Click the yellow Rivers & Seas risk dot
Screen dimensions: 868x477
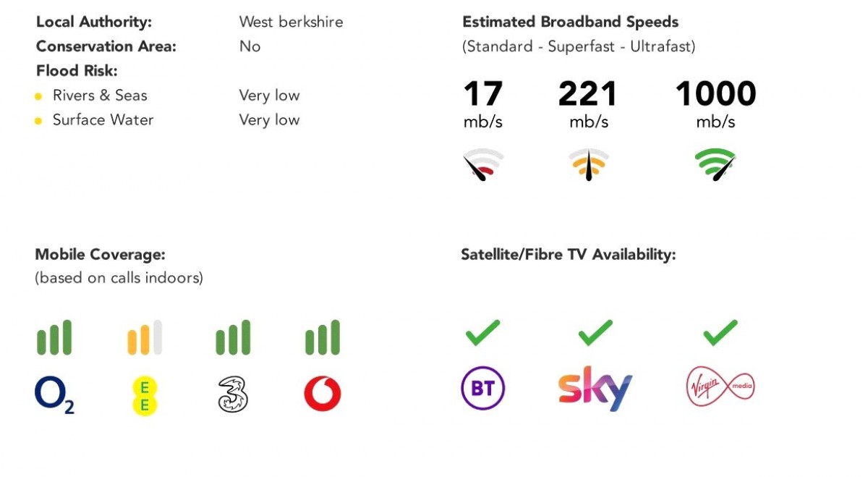(38, 96)
